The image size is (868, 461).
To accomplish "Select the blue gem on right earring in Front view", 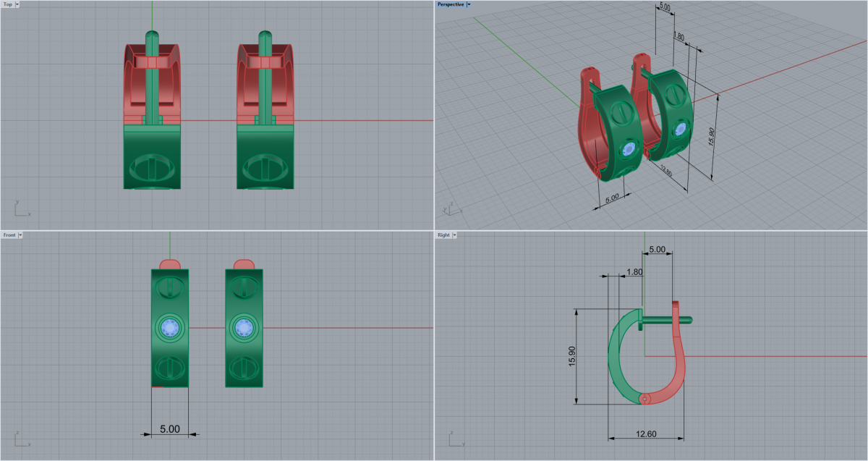I will tap(244, 329).
